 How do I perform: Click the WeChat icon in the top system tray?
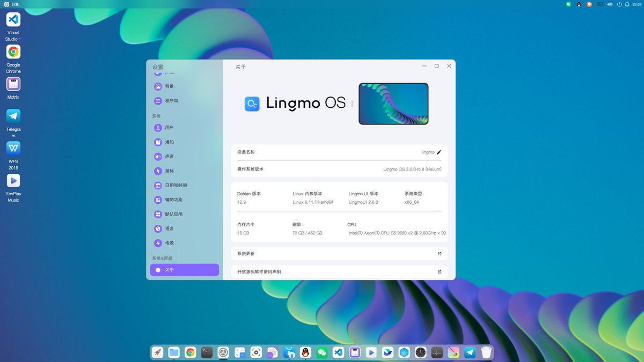tap(568, 4)
